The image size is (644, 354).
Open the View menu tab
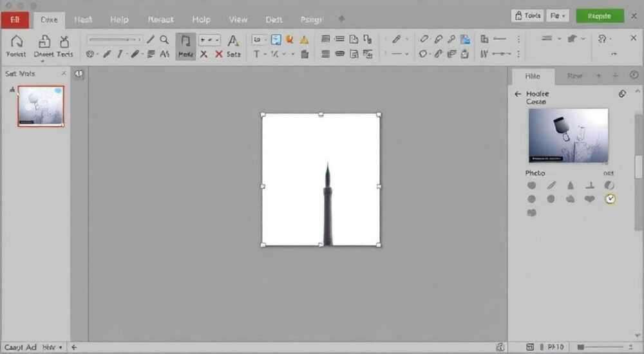[238, 20]
